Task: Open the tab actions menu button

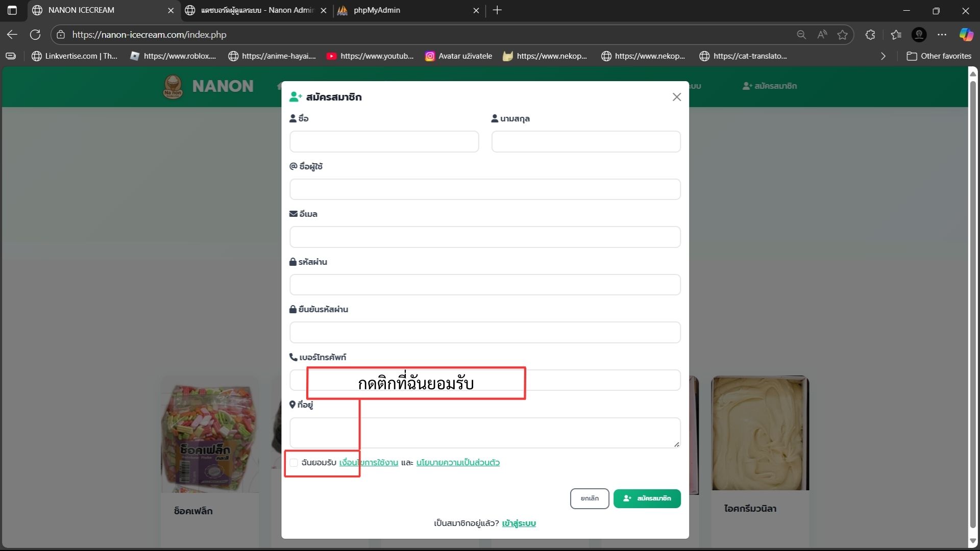Action: point(12,10)
